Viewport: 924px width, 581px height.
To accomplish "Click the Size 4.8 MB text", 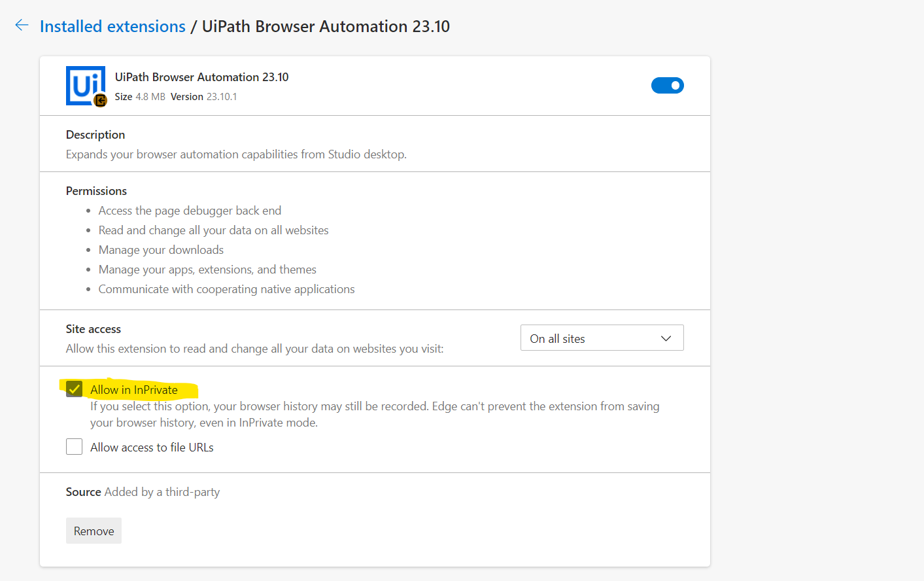I will 140,97.
